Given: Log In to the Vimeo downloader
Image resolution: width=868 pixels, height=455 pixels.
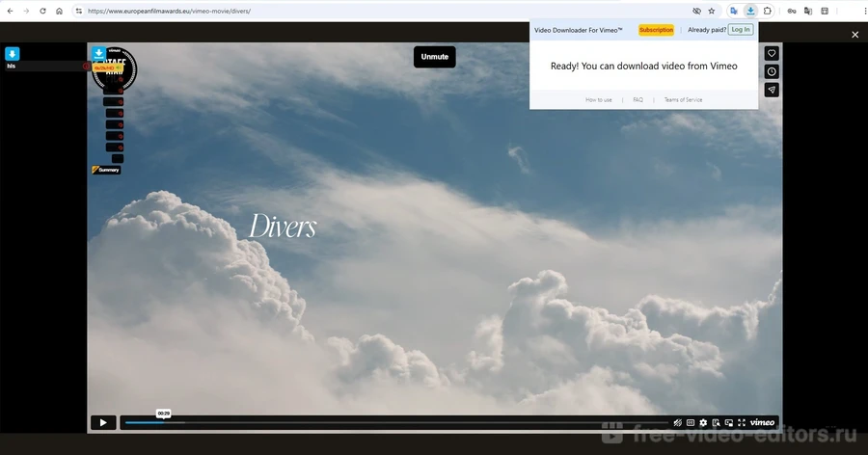Looking at the screenshot, I should pos(740,30).
